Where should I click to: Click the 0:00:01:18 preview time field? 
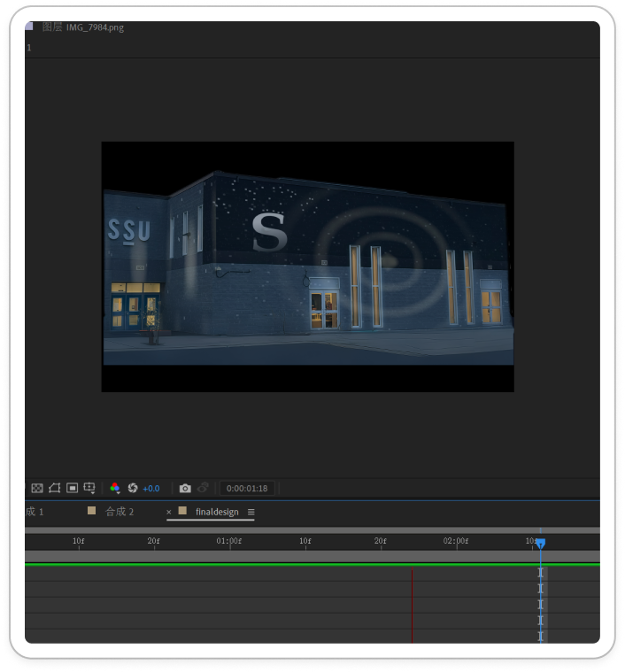pos(247,488)
